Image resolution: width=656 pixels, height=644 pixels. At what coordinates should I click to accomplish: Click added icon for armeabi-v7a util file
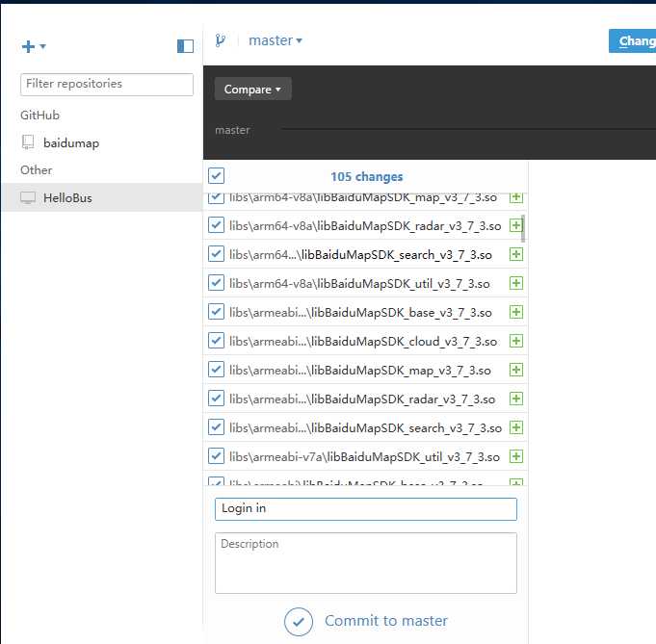516,456
